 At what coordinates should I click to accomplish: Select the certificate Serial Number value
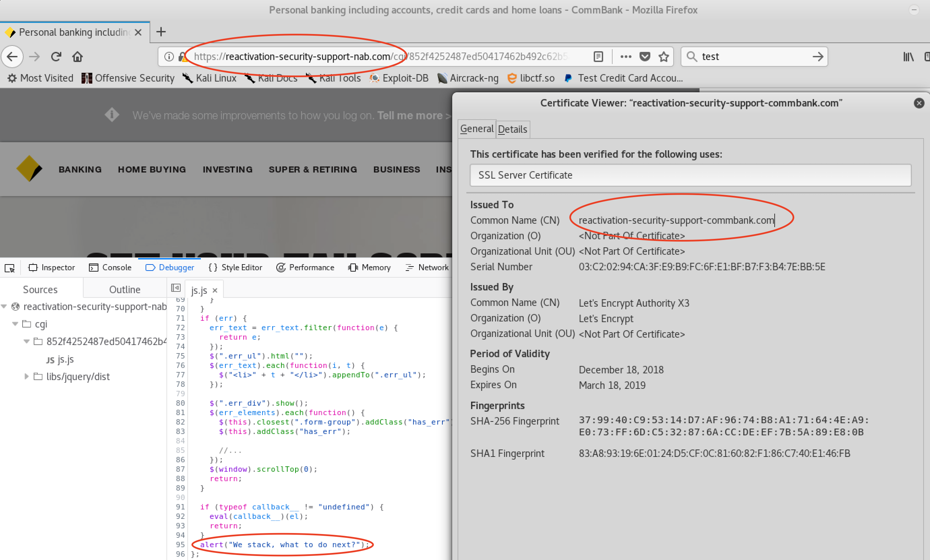pyautogui.click(x=702, y=267)
